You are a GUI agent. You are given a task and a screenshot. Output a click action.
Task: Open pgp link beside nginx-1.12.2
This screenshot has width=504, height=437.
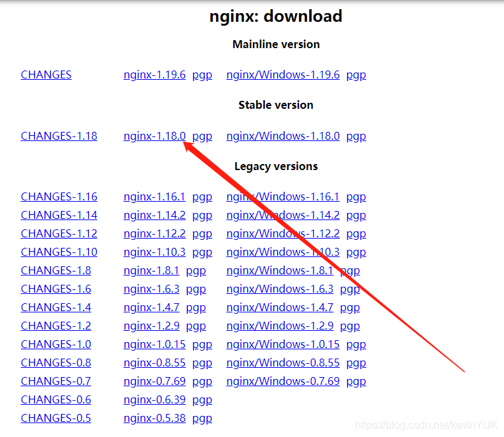[x=202, y=235]
